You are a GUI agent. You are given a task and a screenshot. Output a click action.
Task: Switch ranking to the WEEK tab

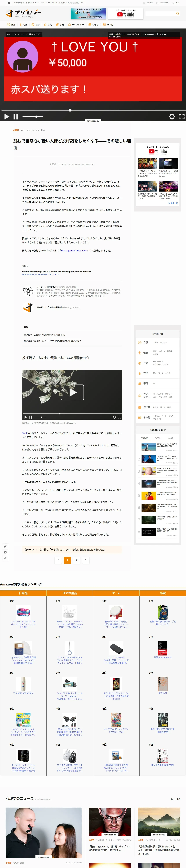point(158,438)
